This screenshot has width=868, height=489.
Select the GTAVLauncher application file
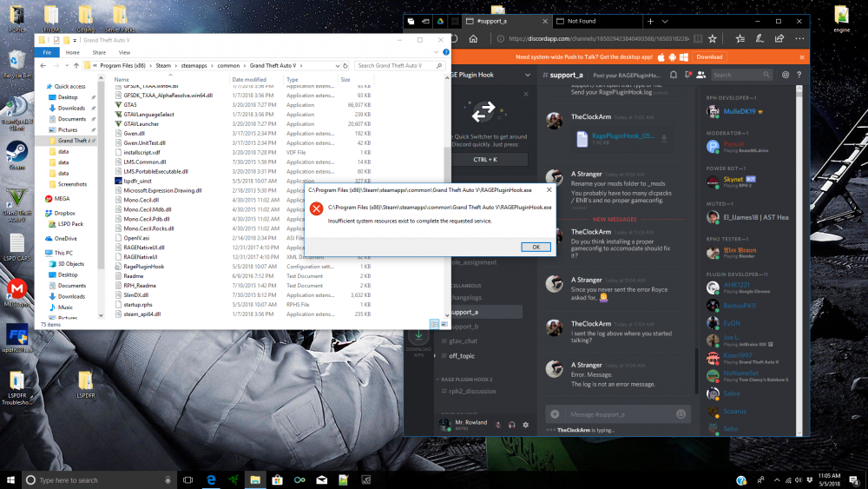141,124
